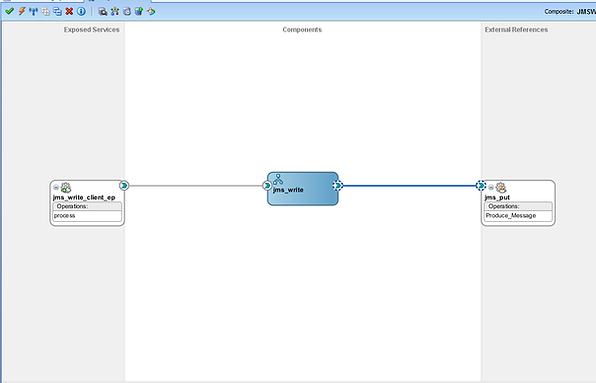The width and height of the screenshot is (596, 383).
Task: Click the jms_write_client_ep gear service icon
Action: pyautogui.click(x=66, y=187)
